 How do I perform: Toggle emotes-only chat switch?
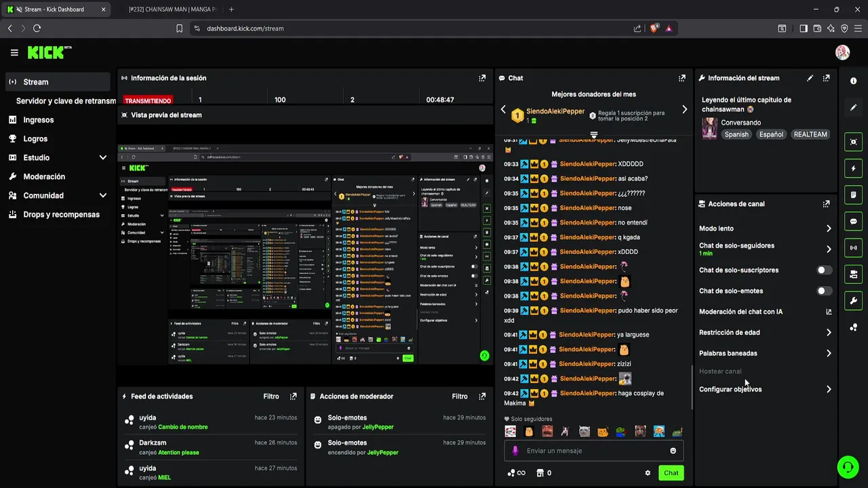pos(824,291)
